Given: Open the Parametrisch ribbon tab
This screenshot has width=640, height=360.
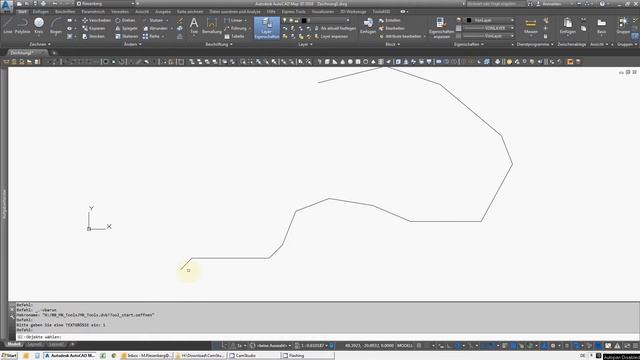Looking at the screenshot, I should pos(93,11).
